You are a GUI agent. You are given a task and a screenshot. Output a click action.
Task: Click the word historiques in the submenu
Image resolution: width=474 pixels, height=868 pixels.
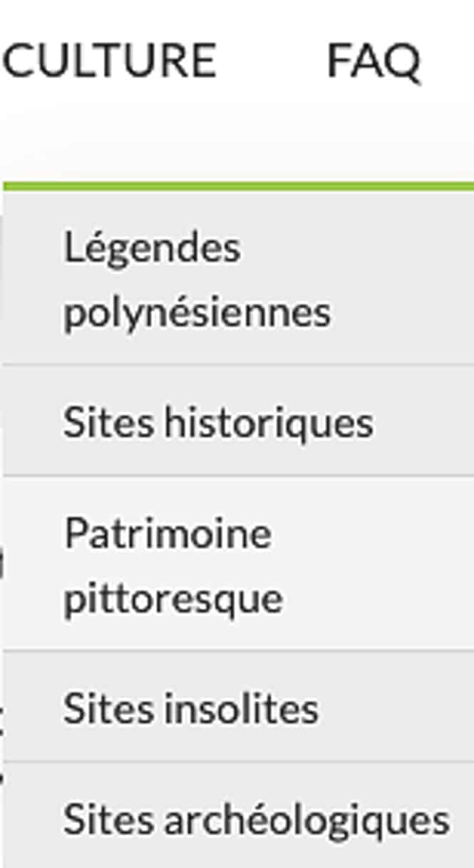click(x=269, y=422)
